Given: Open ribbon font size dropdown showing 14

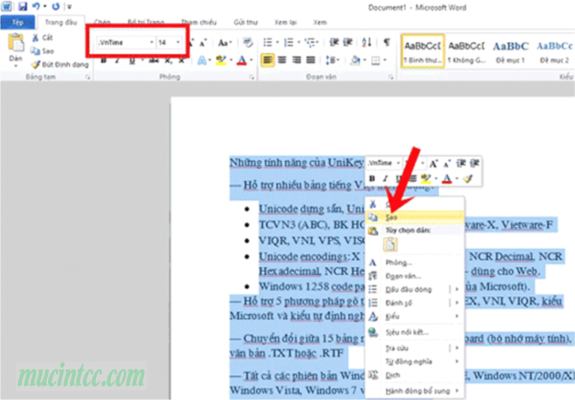Looking at the screenshot, I should (x=178, y=43).
